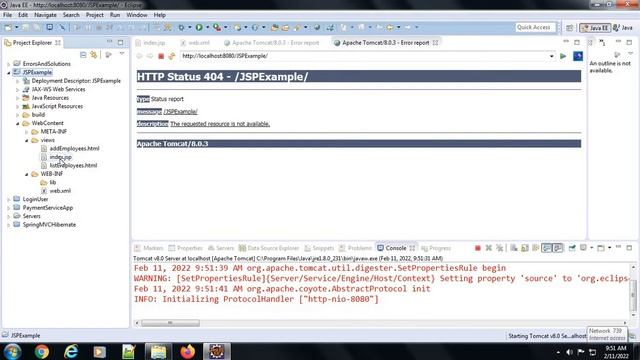Screen dimensions: 640x360
Task: Select the inactive Tomcat Error report tab
Action: pos(271,42)
